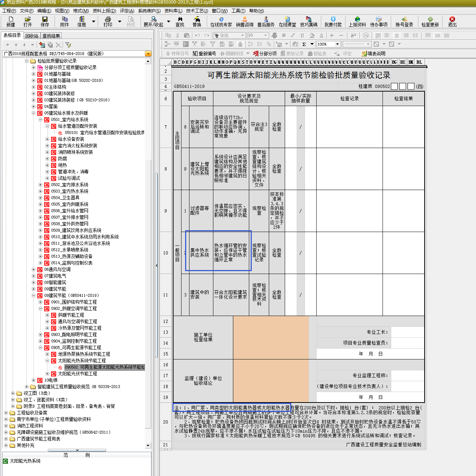Screen dimensions: 476x476
Task: Click the scroll-down arrow of the catalog tree
Action: (148, 446)
